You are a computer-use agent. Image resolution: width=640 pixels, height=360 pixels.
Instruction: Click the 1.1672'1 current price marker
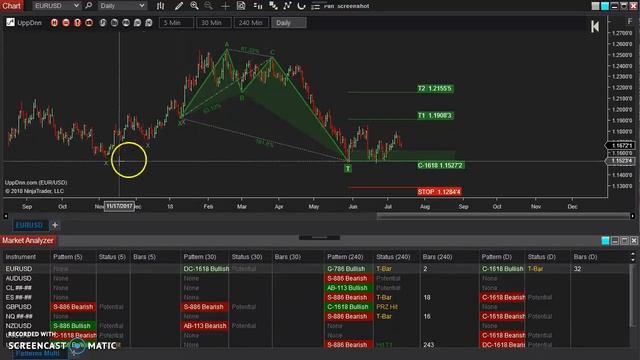click(621, 146)
